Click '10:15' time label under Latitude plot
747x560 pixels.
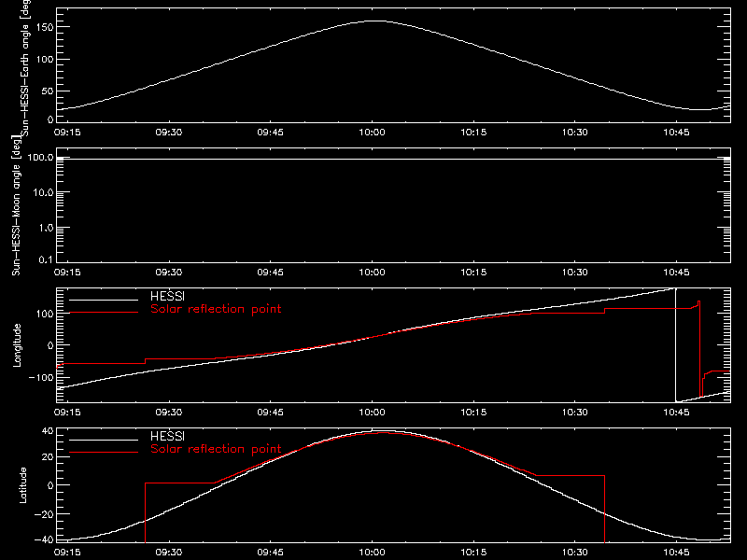pyautogui.click(x=473, y=552)
